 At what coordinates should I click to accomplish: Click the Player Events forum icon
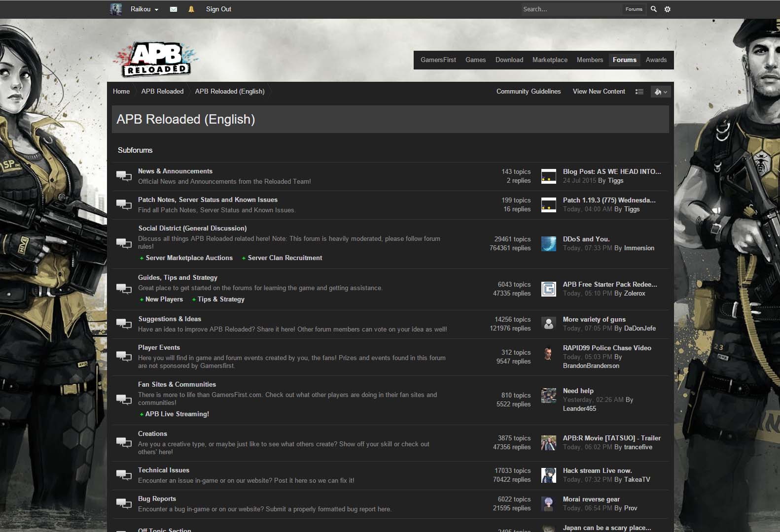click(x=124, y=356)
